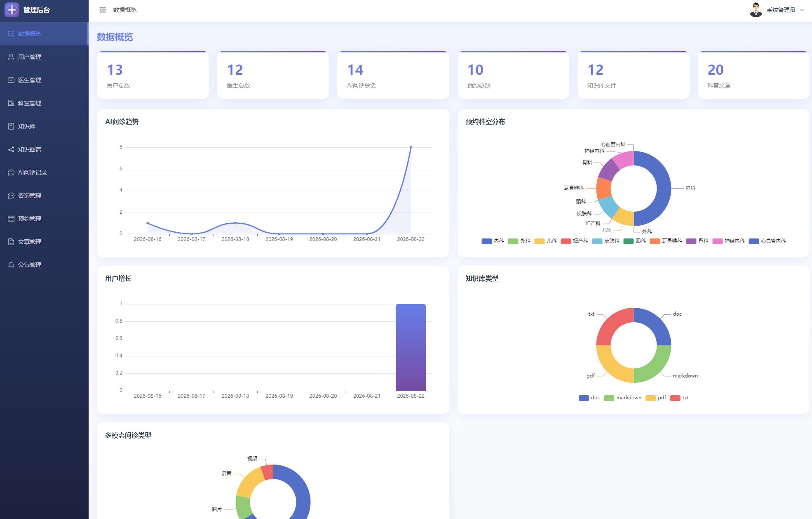Image resolution: width=812 pixels, height=519 pixels.
Task: Click the 知识库 book icon
Action: pos(11,126)
